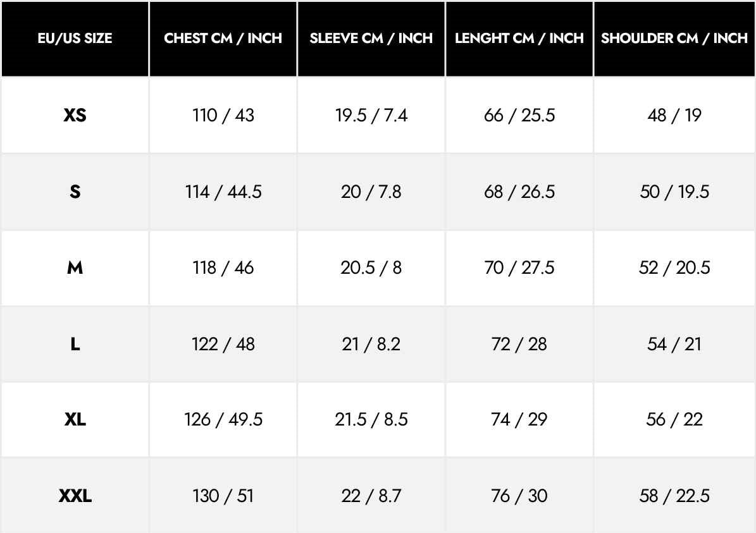This screenshot has width=756, height=533.
Task: Select the 58 / 22.5 shoulder cell
Action: click(x=674, y=496)
